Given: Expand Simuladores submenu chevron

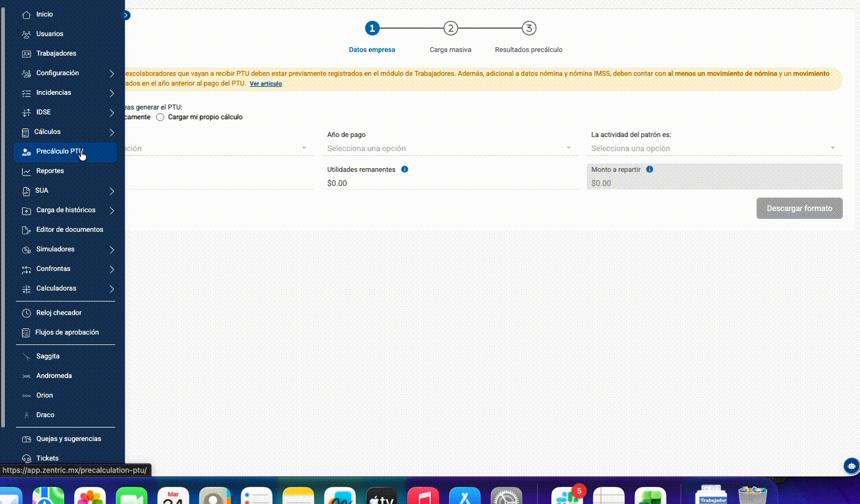Looking at the screenshot, I should 112,250.
